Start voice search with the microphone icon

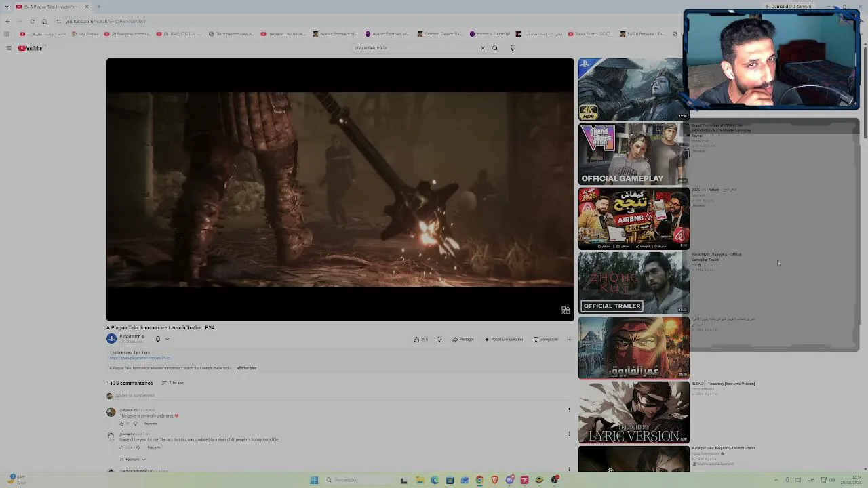(x=512, y=48)
